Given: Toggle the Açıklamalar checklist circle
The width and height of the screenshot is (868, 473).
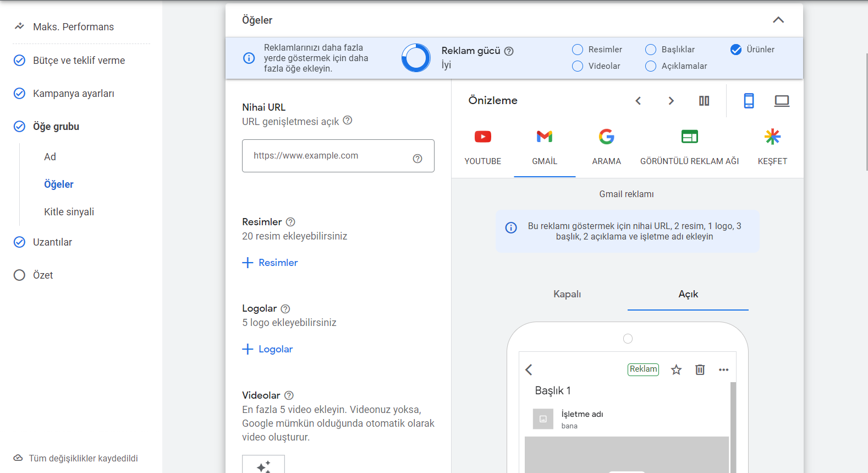Looking at the screenshot, I should (651, 66).
